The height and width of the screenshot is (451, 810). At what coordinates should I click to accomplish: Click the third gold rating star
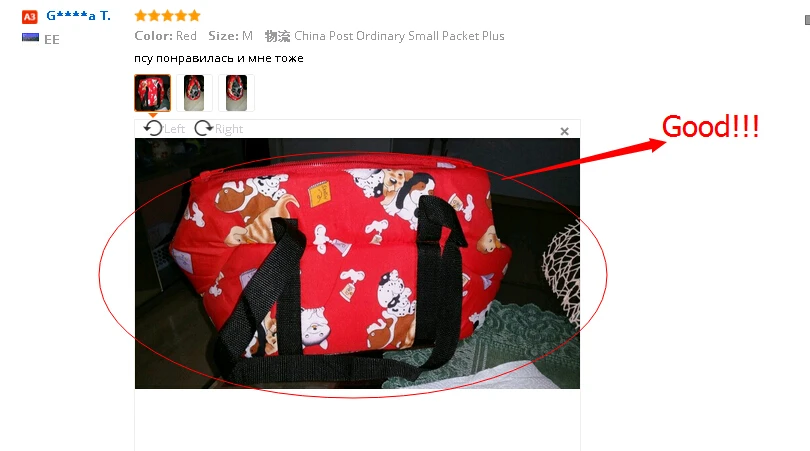pos(167,15)
